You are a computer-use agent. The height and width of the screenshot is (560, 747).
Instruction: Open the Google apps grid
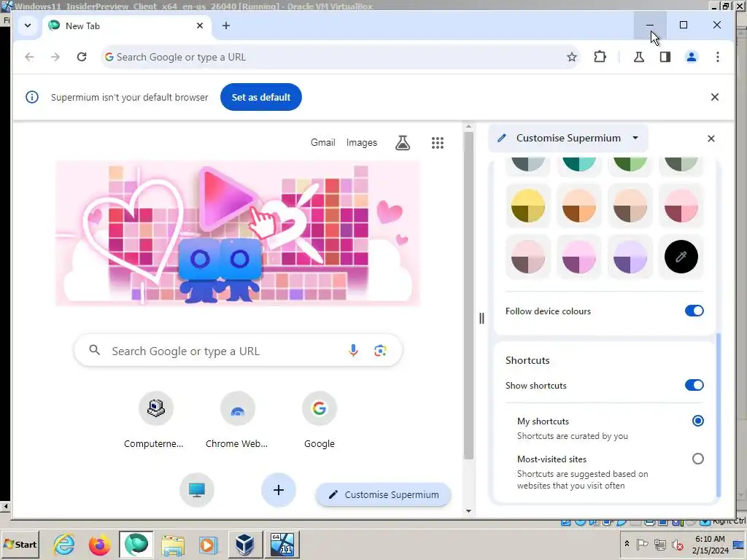(x=438, y=143)
